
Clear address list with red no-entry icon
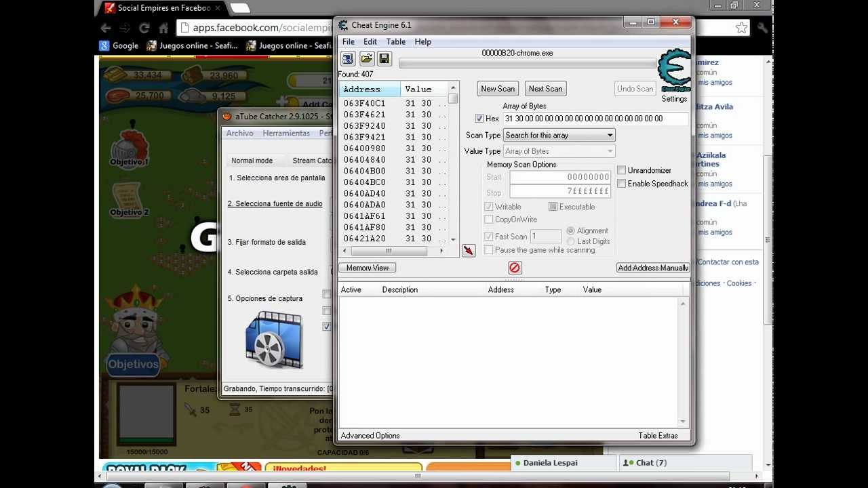[514, 268]
